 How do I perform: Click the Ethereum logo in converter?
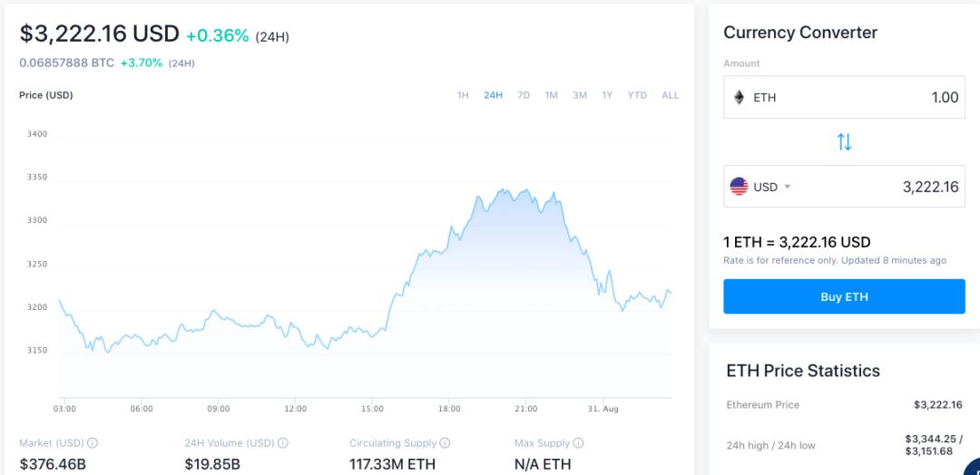coord(739,97)
